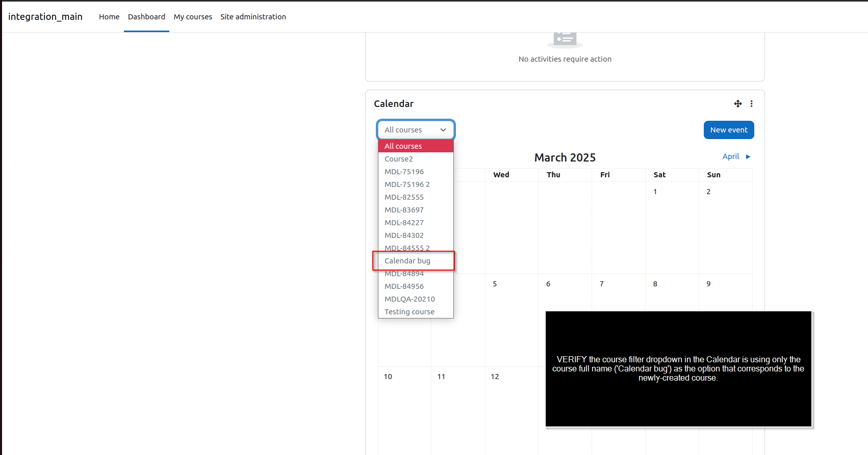The width and height of the screenshot is (868, 455).
Task: Click day 5 in the calendar
Action: 495,284
